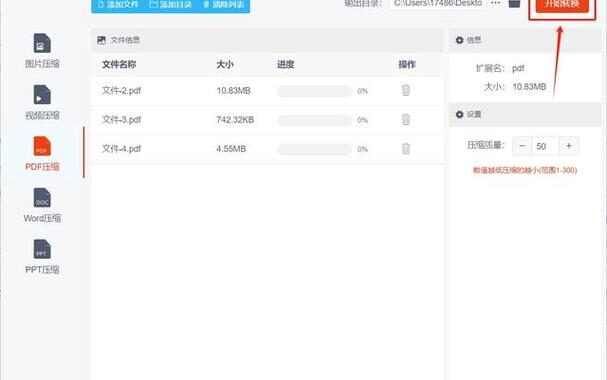Increase compression quality with plus button
Image resolution: width=607 pixels, height=380 pixels.
pyautogui.click(x=569, y=146)
